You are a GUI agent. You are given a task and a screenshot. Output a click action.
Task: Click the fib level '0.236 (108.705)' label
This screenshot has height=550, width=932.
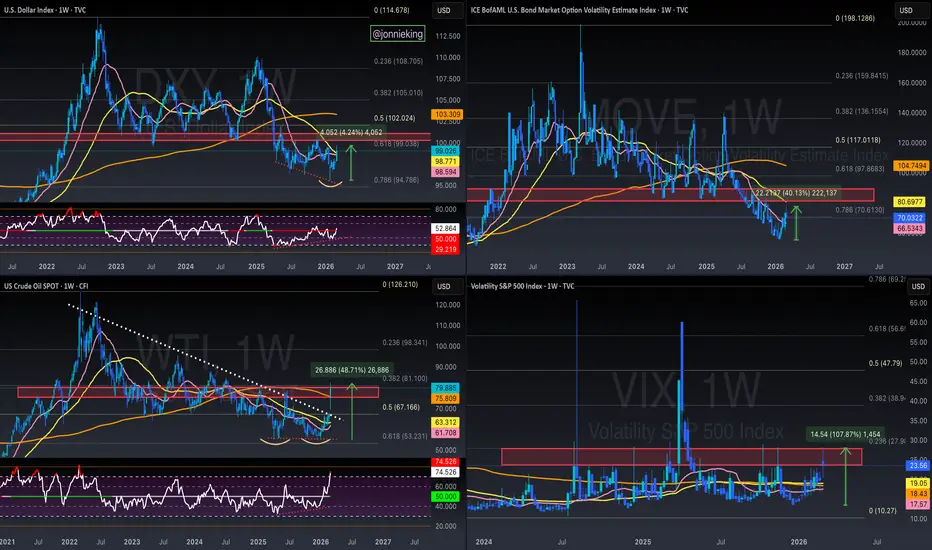point(398,61)
